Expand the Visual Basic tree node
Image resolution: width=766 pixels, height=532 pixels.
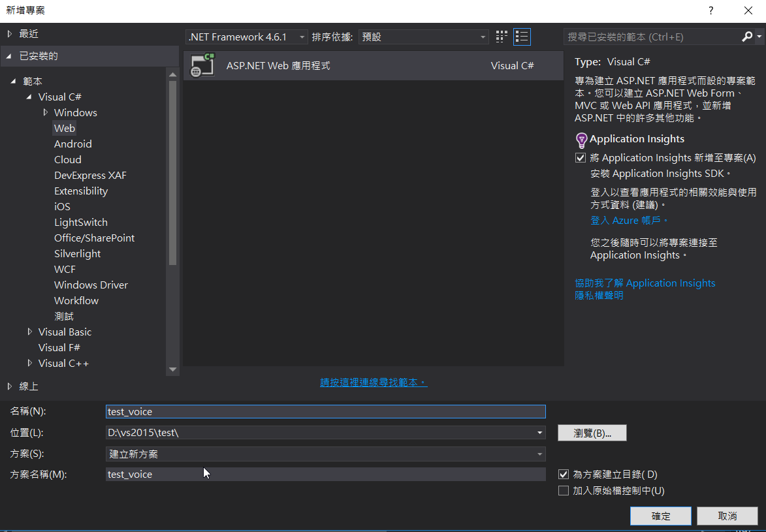point(30,332)
